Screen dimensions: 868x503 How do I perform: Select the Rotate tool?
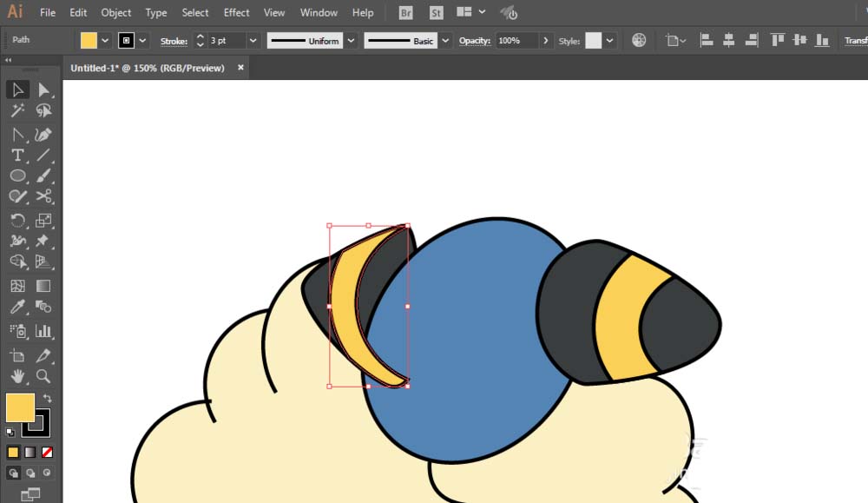point(17,221)
